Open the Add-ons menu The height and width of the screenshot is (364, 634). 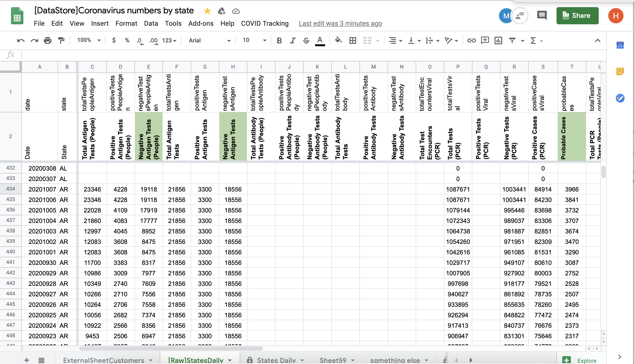pos(201,24)
